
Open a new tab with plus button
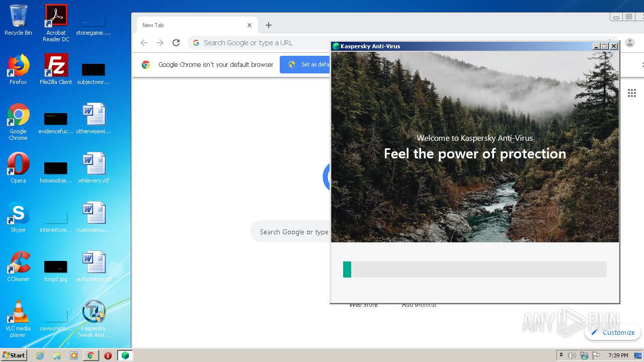pos(269,25)
